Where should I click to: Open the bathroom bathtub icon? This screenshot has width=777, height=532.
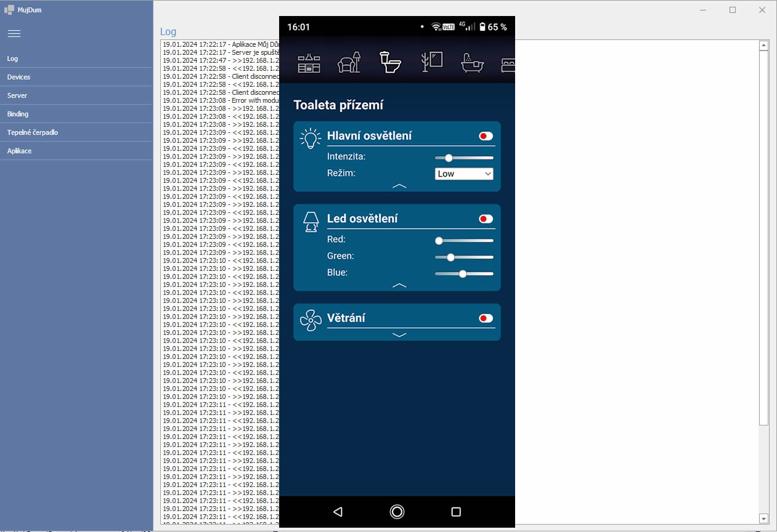click(x=473, y=63)
